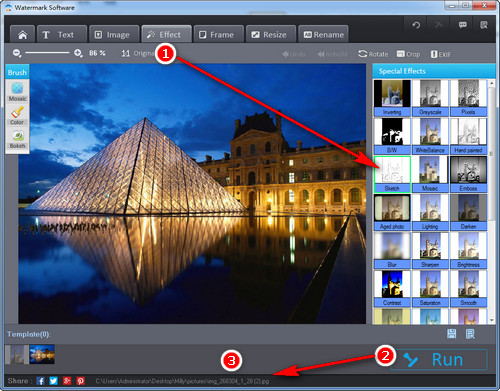Click the effects list scroll-down arrow

point(492,320)
